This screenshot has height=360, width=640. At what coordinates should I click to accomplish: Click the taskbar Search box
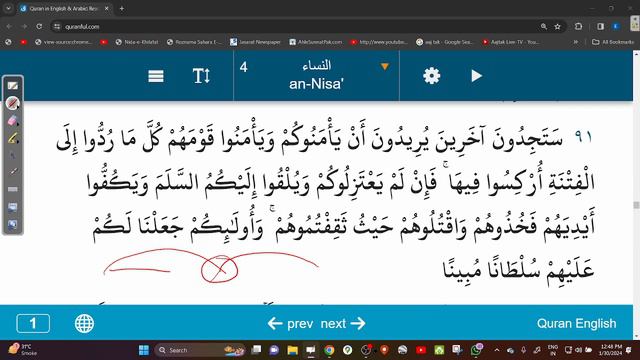tap(200, 350)
